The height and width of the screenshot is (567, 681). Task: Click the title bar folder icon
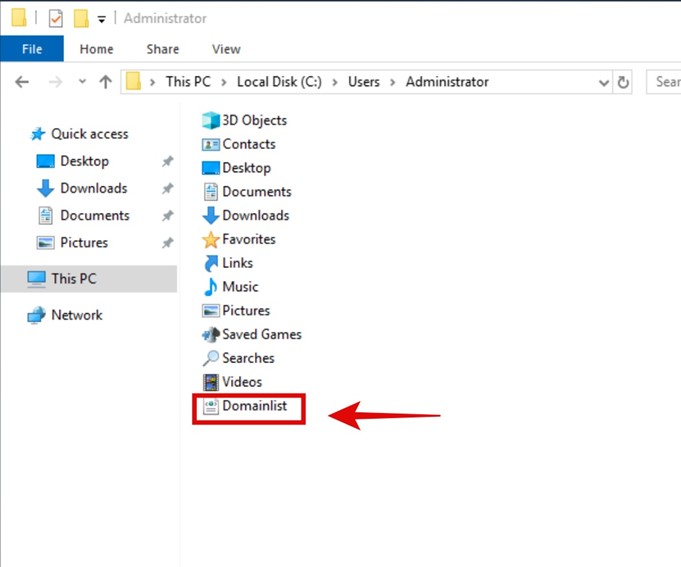[19, 18]
